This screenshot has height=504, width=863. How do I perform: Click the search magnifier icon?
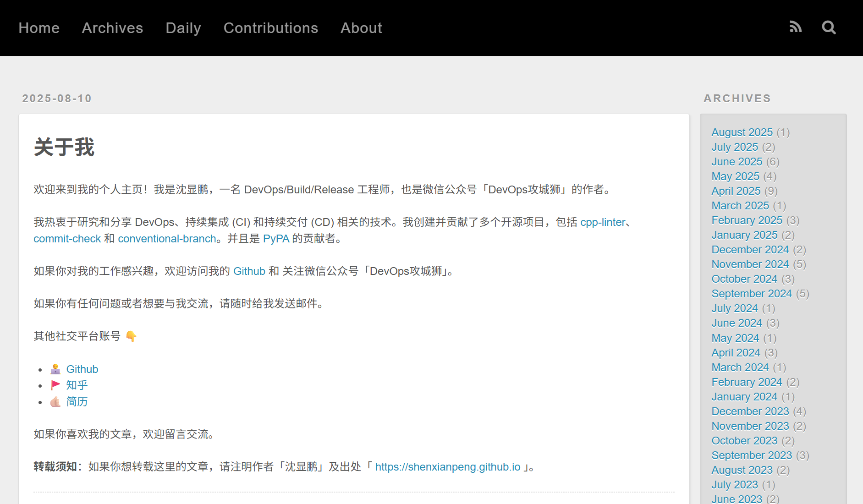click(829, 27)
